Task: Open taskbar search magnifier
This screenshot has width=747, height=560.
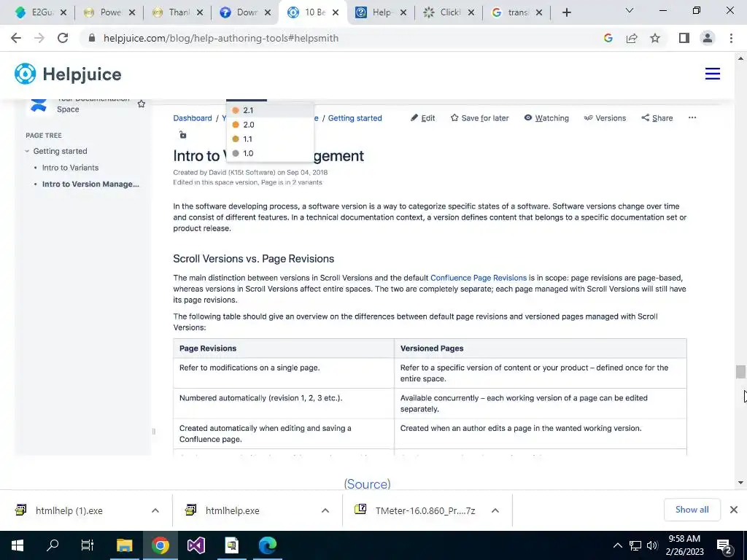Action: tap(53, 545)
